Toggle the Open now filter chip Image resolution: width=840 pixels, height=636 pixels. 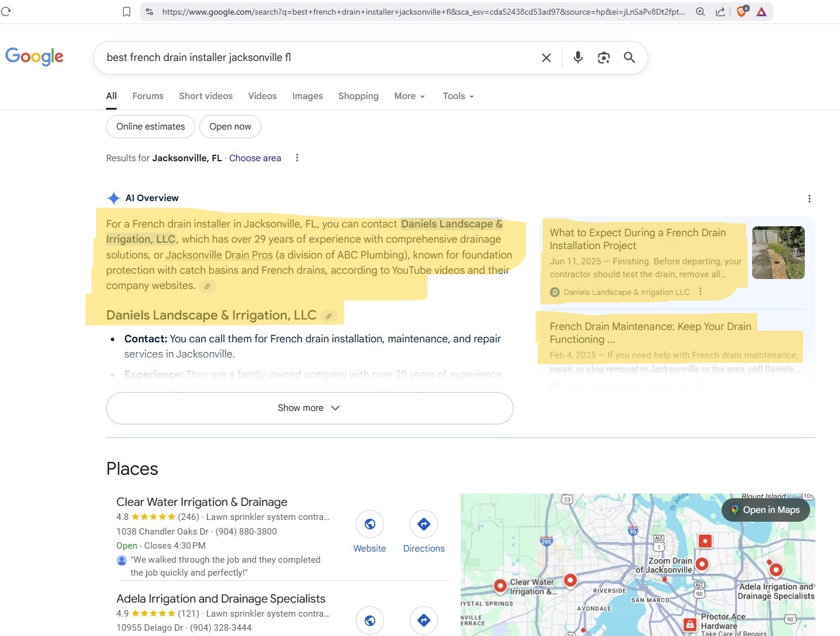(x=230, y=127)
